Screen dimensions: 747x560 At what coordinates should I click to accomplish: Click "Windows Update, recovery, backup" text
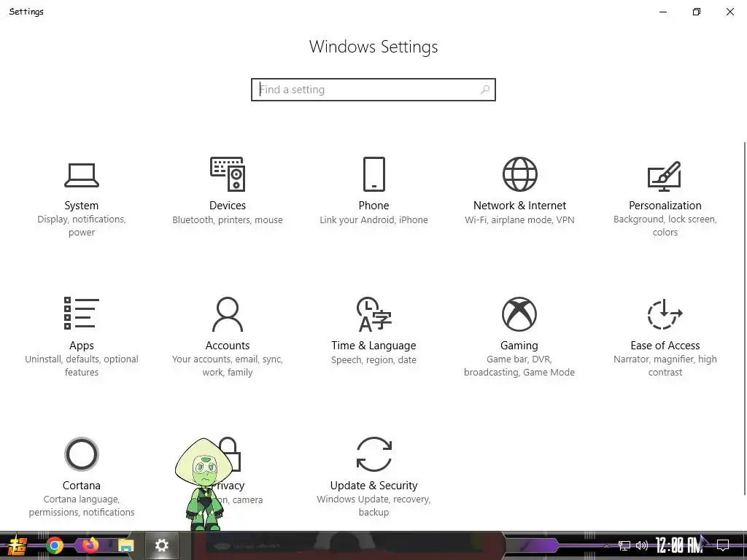pyautogui.click(x=374, y=506)
